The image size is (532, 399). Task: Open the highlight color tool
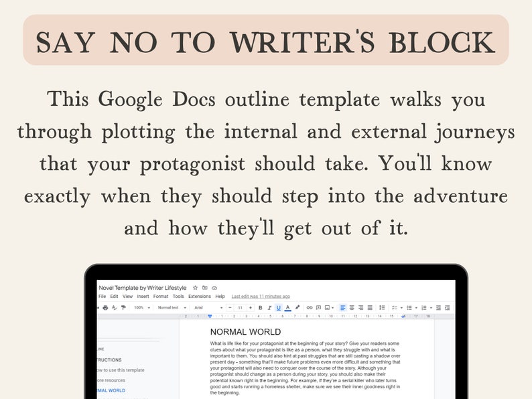297,307
